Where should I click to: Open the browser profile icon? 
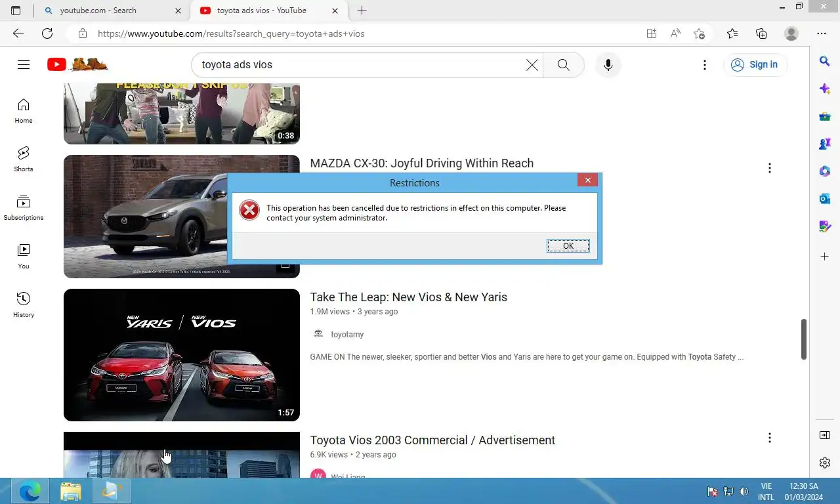[791, 33]
